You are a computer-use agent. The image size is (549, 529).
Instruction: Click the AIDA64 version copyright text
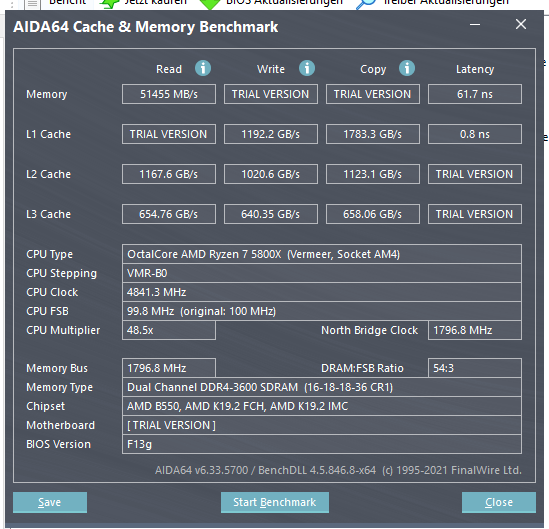[x=338, y=470]
